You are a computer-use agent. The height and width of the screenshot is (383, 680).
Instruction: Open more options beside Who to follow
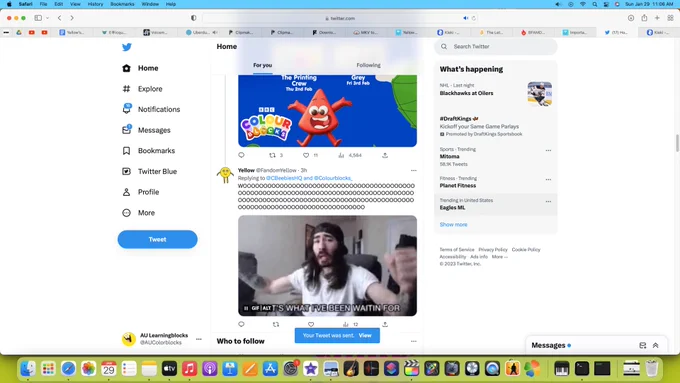[x=414, y=341]
